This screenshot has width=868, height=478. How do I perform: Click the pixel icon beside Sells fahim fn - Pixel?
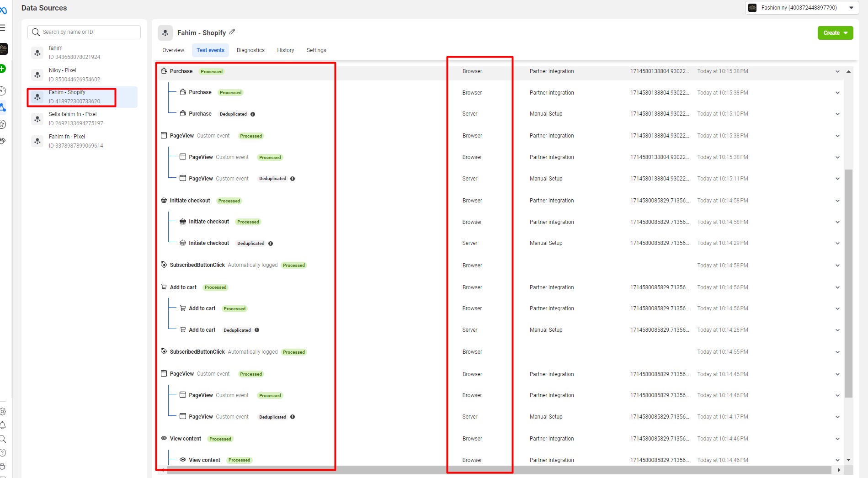[x=37, y=119]
